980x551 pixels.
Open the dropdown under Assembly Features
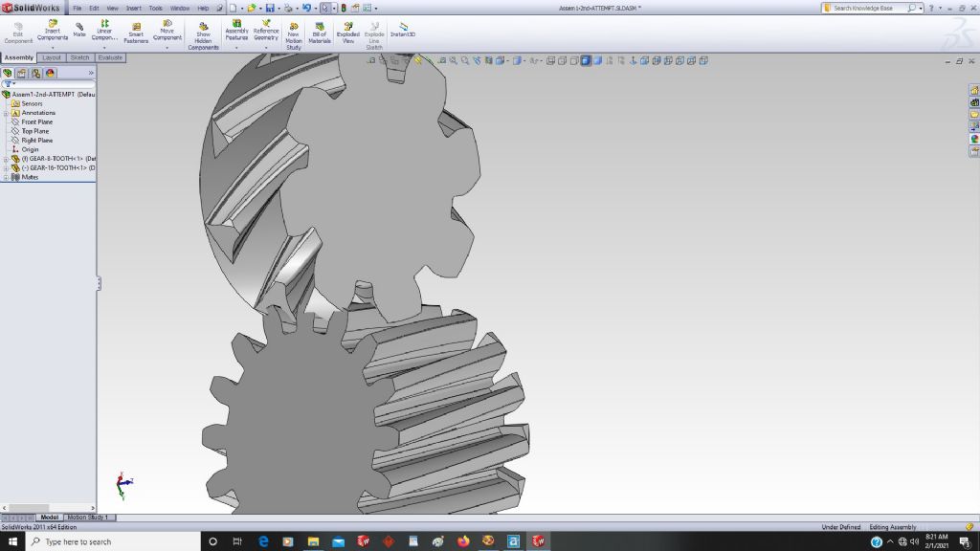point(236,47)
